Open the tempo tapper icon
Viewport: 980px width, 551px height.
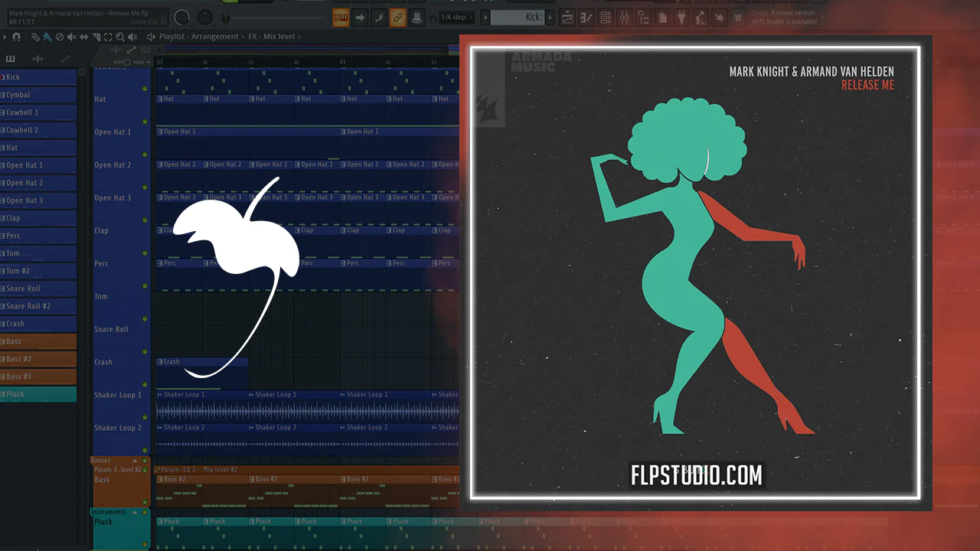click(700, 17)
